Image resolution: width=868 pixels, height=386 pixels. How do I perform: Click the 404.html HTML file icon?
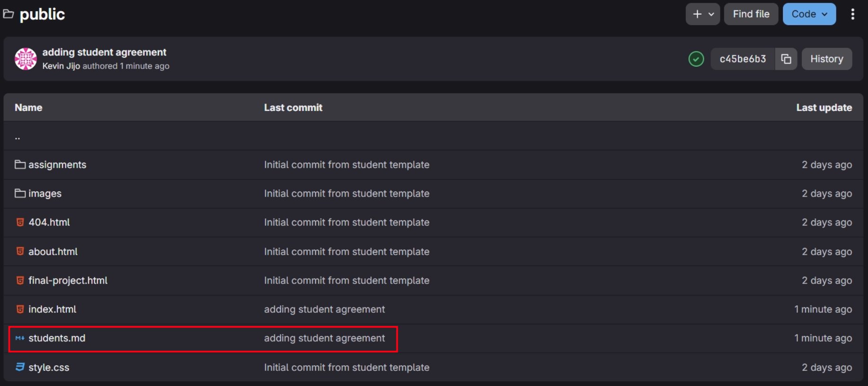coord(20,222)
